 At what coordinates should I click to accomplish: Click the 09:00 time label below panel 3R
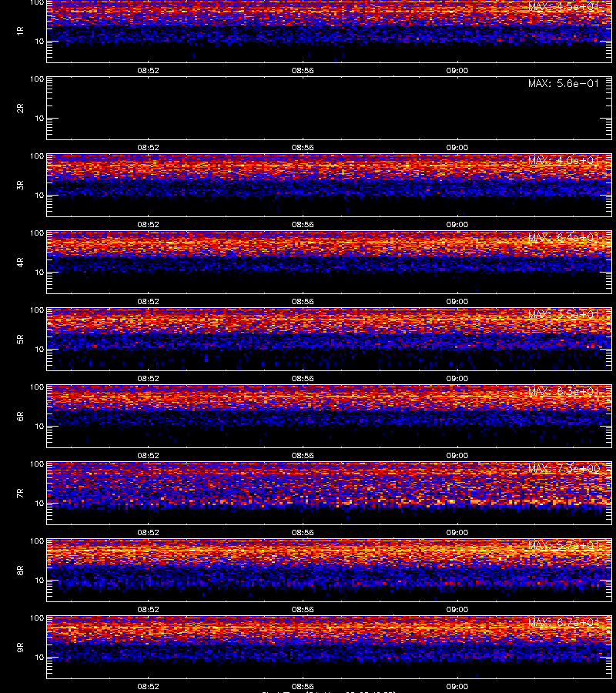point(457,225)
